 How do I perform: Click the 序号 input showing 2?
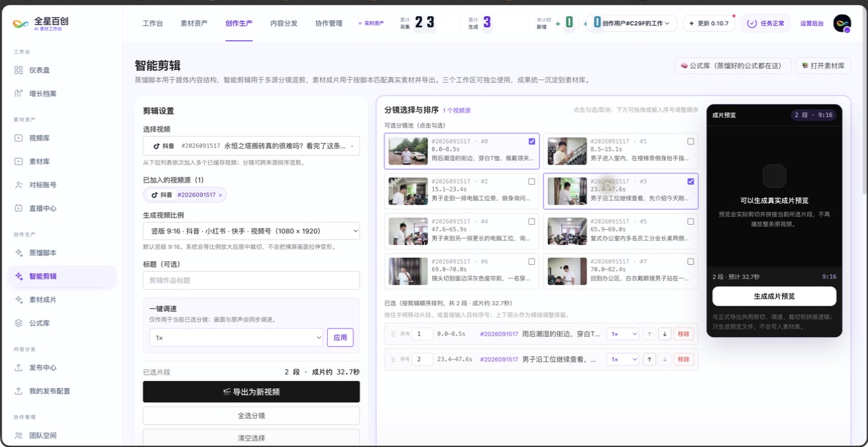pos(422,359)
